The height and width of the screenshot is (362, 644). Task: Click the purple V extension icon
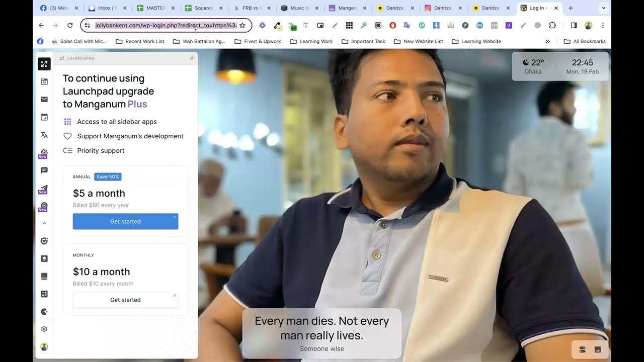(509, 25)
